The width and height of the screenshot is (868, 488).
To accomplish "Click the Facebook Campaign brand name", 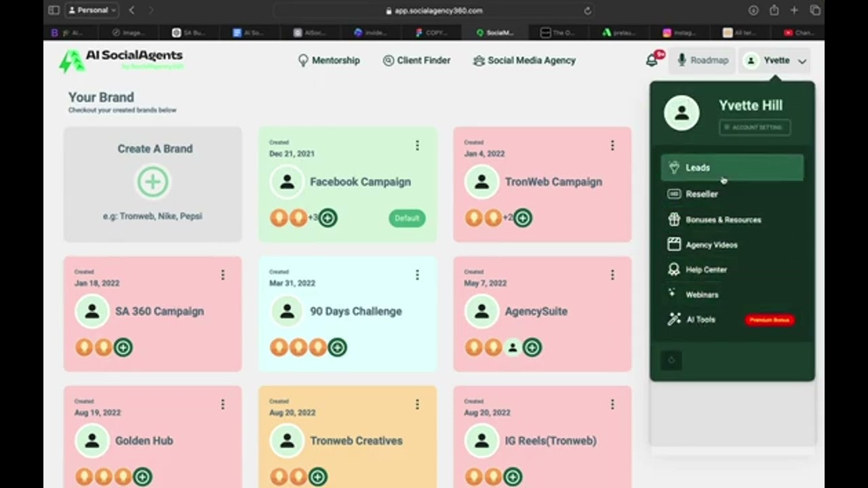I will click(x=360, y=182).
